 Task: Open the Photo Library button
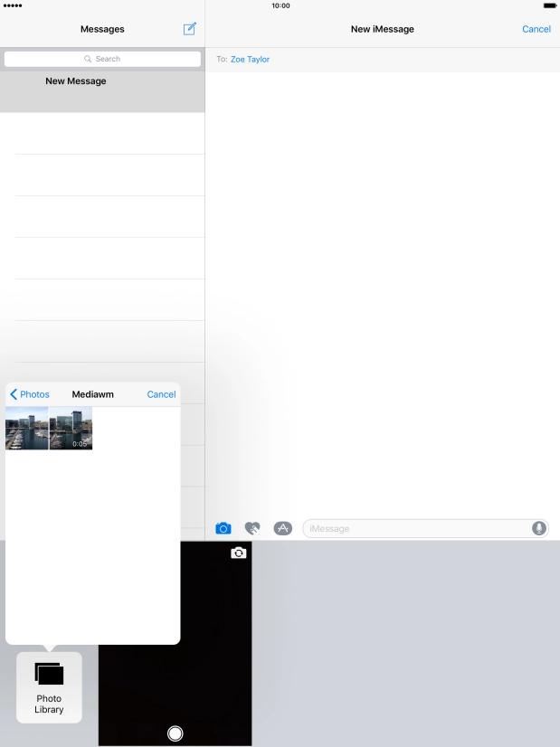(49, 688)
